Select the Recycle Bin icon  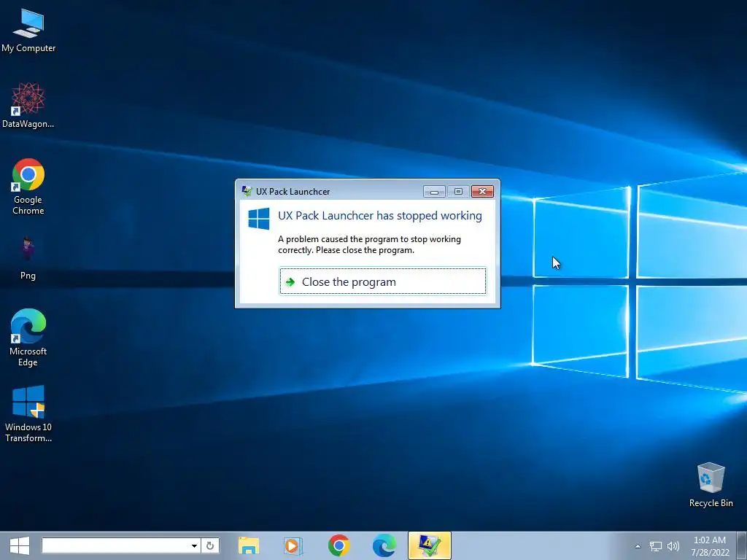pos(711,484)
